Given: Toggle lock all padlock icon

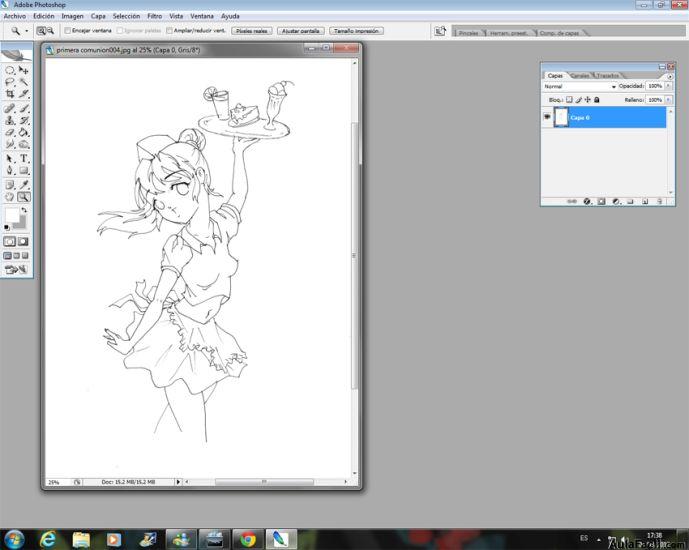Looking at the screenshot, I should point(597,100).
